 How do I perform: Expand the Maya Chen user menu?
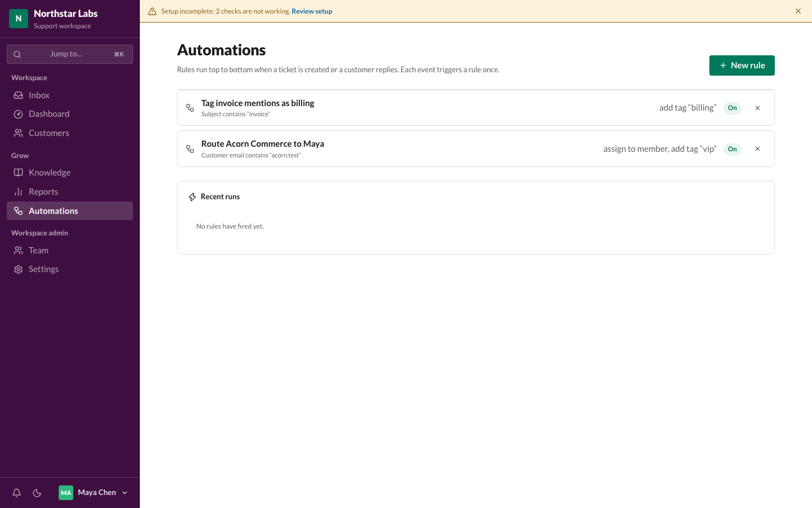[94, 493]
